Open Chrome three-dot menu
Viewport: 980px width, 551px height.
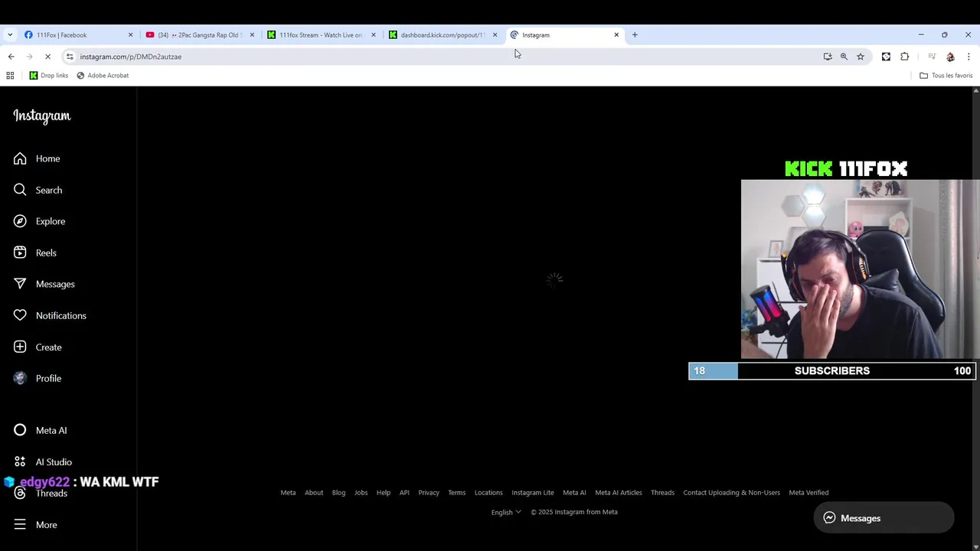click(969, 57)
